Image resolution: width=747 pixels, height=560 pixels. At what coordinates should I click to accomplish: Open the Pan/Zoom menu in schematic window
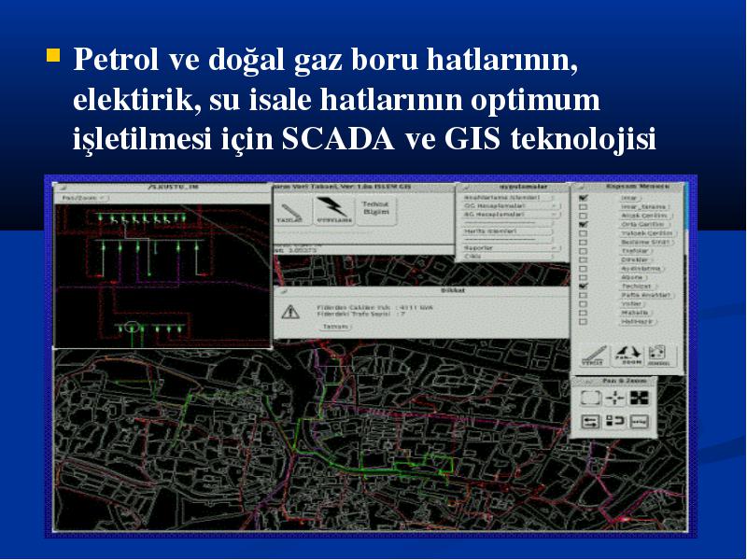point(84,198)
